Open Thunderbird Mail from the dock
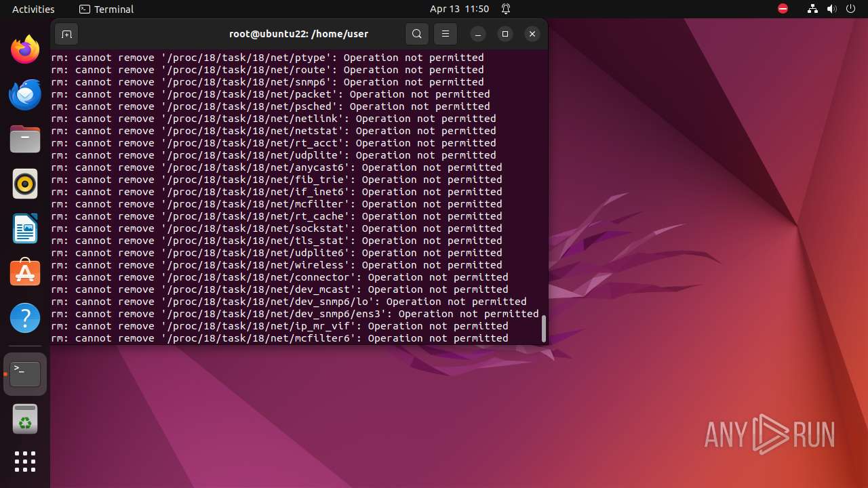 (x=25, y=95)
